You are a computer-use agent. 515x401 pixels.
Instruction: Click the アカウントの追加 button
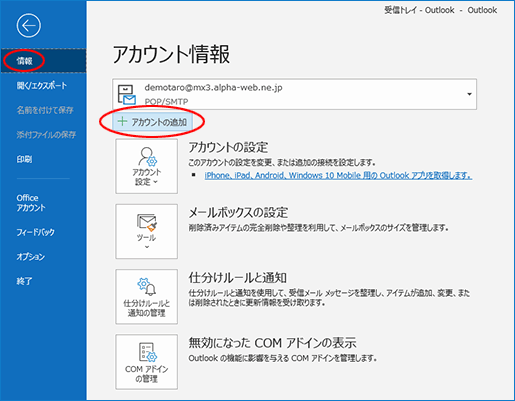152,122
